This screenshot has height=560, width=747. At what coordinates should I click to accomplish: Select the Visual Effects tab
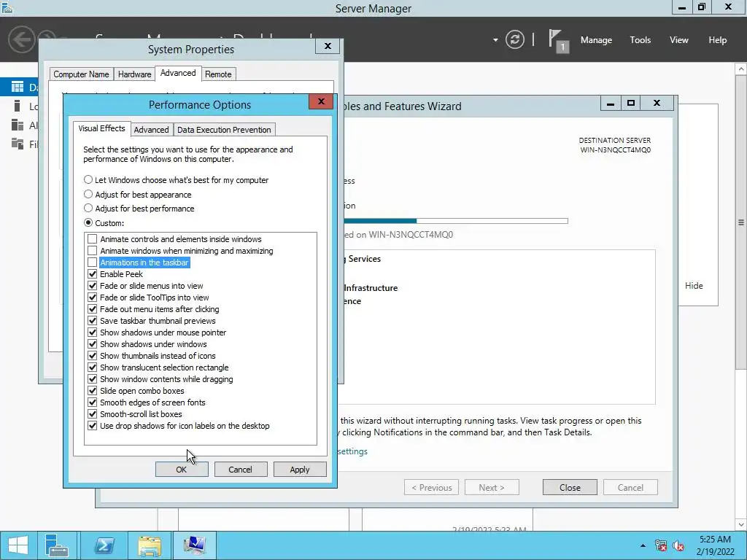(x=101, y=128)
